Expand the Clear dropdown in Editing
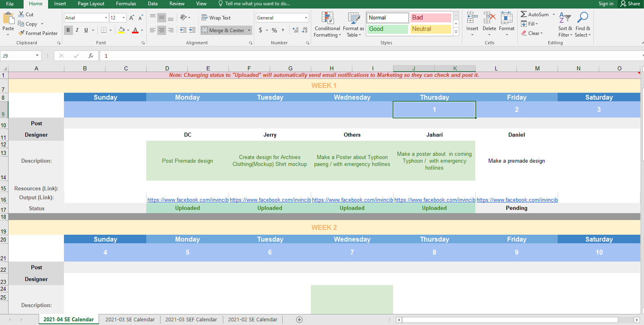Screen dimensions: 644x325 (541, 33)
